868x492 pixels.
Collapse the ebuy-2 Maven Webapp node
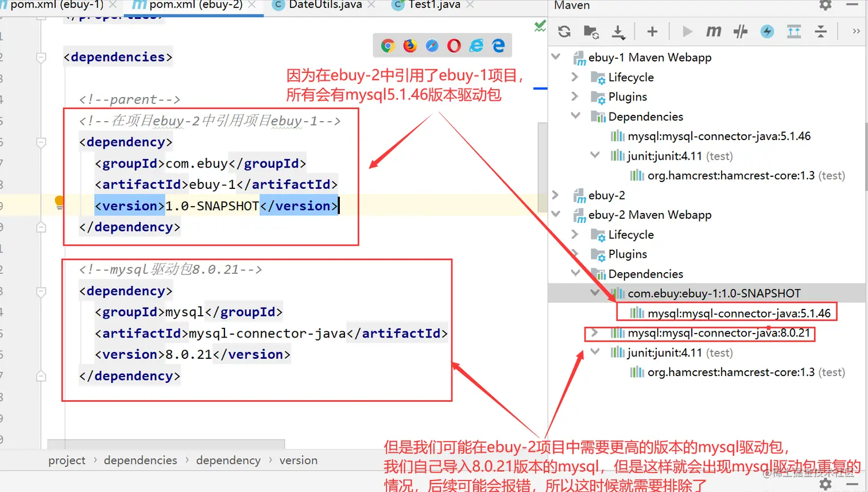(556, 215)
